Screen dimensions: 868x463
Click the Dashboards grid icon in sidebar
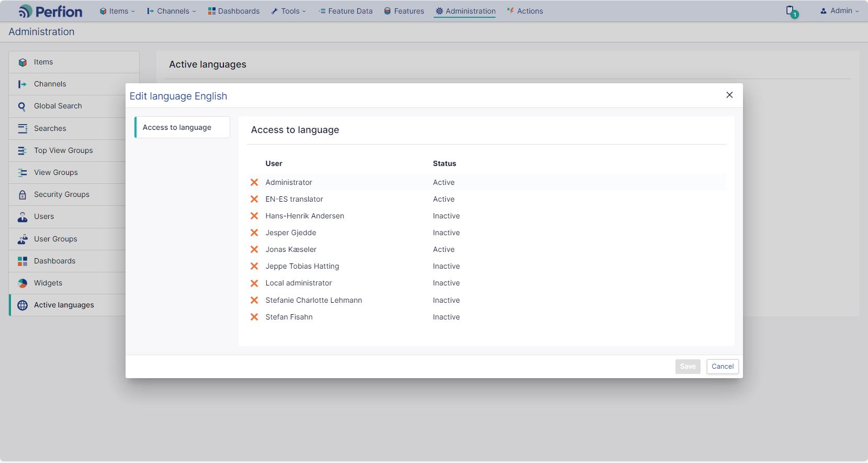[22, 261]
